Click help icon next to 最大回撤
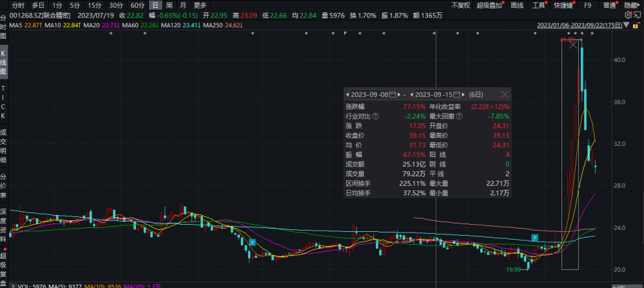The image size is (644, 288). (459, 116)
